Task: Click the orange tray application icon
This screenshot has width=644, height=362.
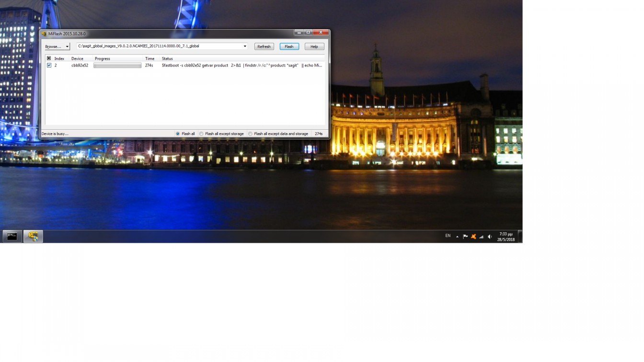Action: [x=473, y=237]
